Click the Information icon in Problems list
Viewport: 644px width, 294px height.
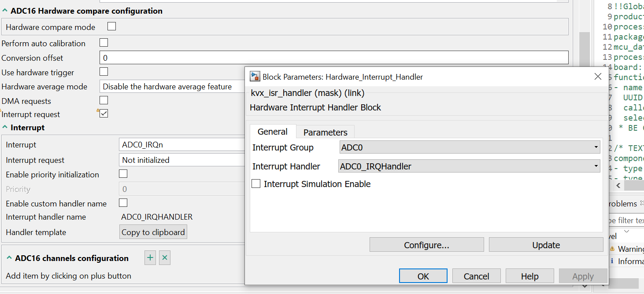(612, 261)
